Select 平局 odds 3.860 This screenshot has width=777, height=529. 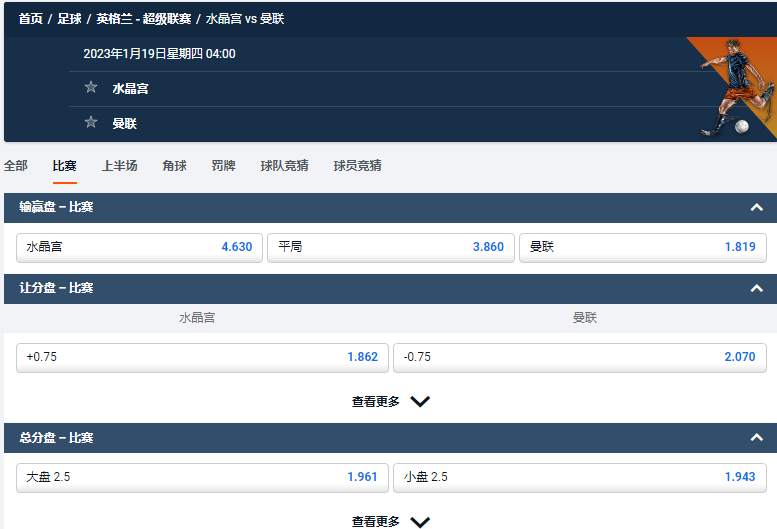tap(391, 247)
